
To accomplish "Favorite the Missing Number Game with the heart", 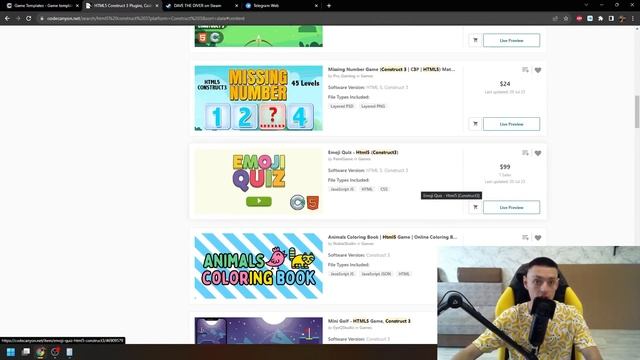I will point(538,70).
